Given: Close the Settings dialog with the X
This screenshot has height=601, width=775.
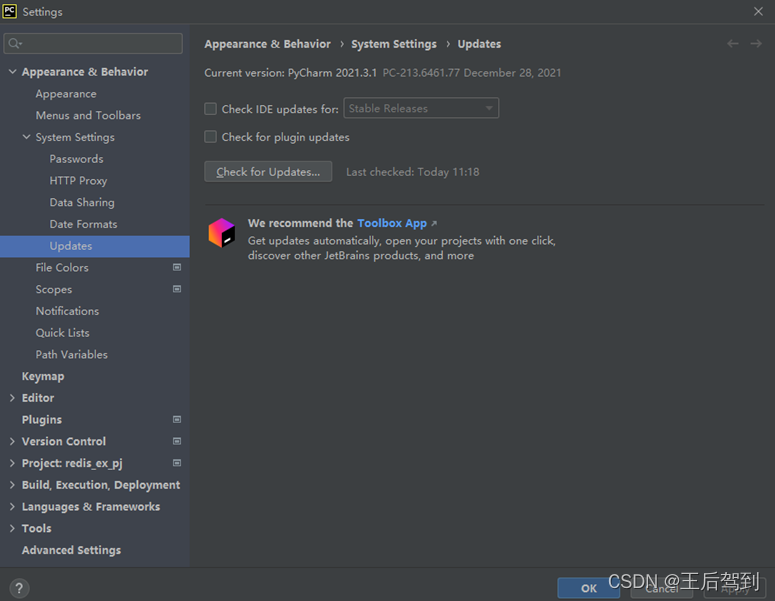Looking at the screenshot, I should coord(758,11).
